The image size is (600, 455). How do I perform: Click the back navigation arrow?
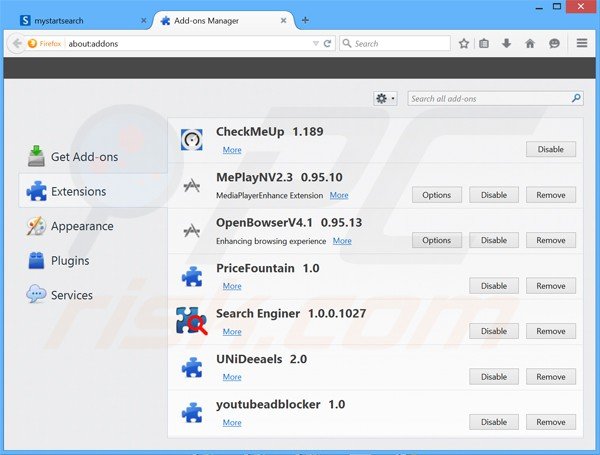16,43
